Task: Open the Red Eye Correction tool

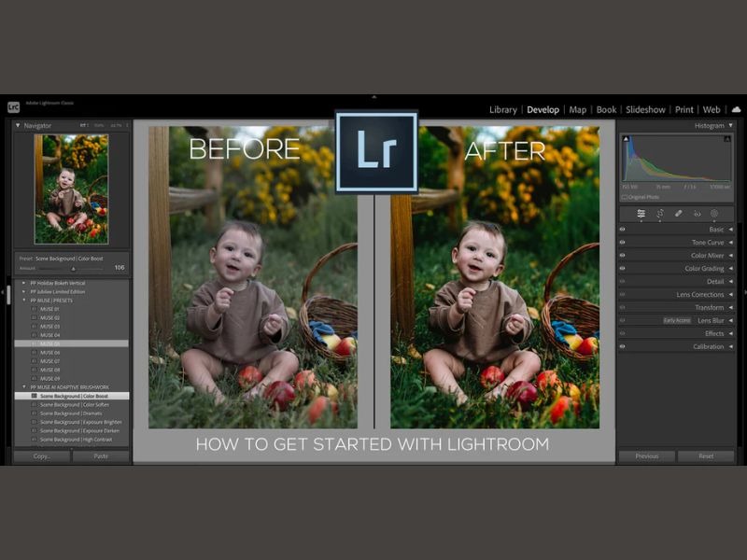Action: (698, 213)
